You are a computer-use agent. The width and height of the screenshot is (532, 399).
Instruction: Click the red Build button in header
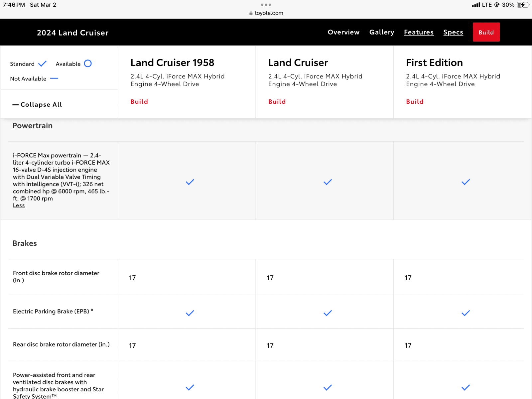[486, 32]
